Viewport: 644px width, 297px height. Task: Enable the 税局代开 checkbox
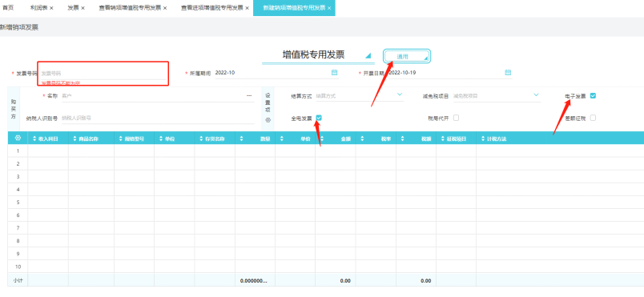click(x=456, y=118)
